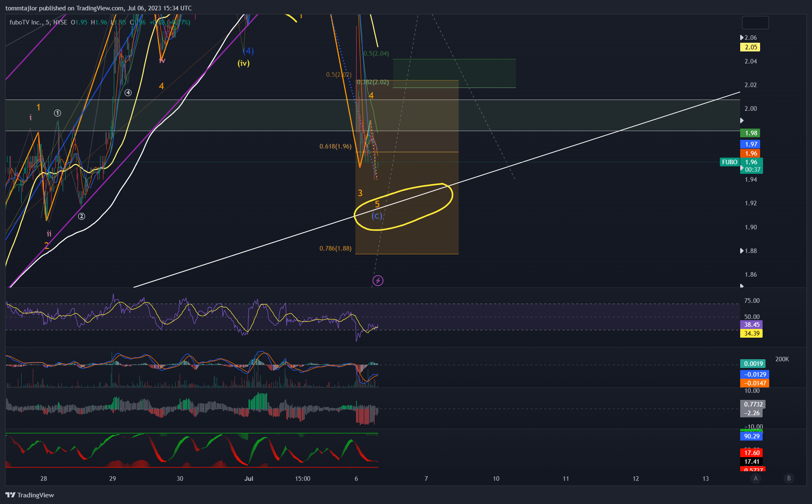Viewport: 812px width, 504px height.
Task: Select the yellow 2.05 price label
Action: point(751,47)
